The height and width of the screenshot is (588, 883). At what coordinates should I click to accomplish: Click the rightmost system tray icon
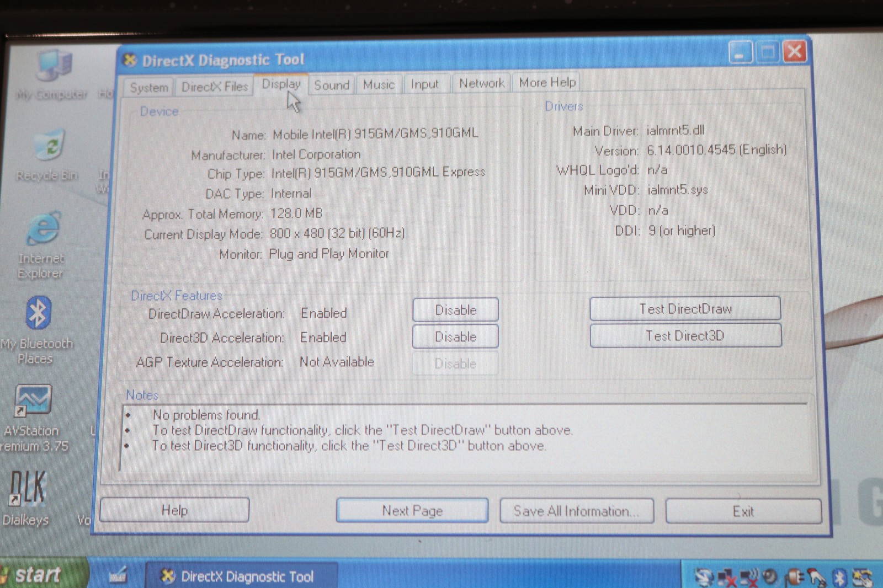(863, 578)
